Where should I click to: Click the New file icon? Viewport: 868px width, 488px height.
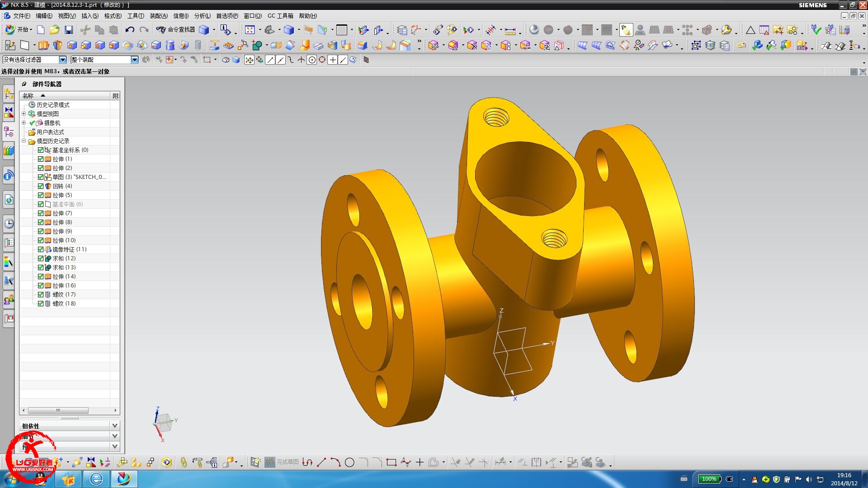tap(41, 30)
